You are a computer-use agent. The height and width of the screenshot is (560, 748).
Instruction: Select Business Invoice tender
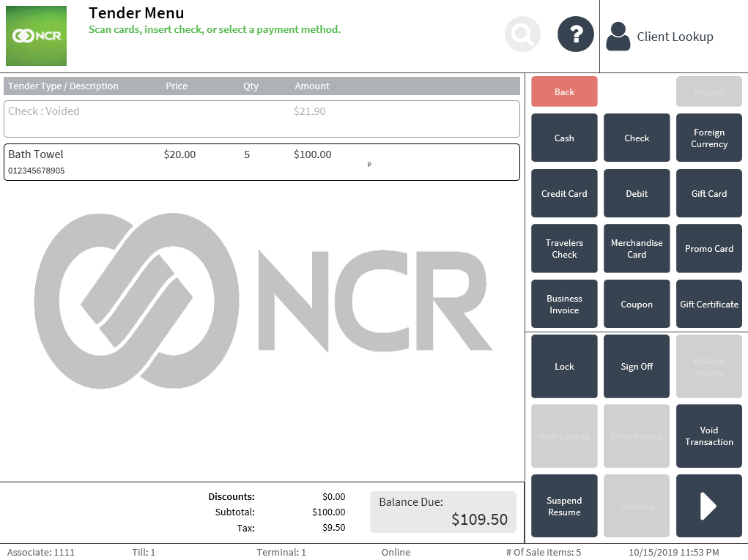564,304
